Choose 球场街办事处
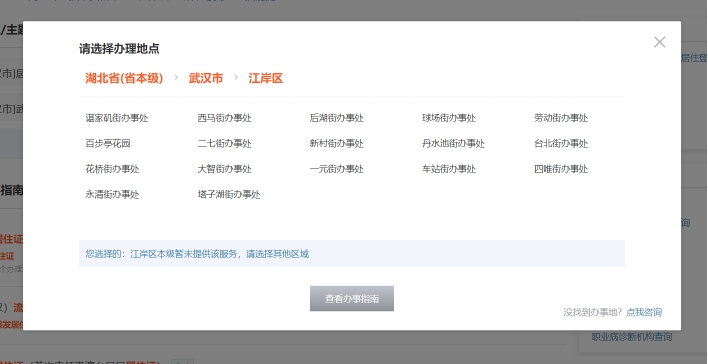Image resolution: width=708 pixels, height=364 pixels. 449,118
